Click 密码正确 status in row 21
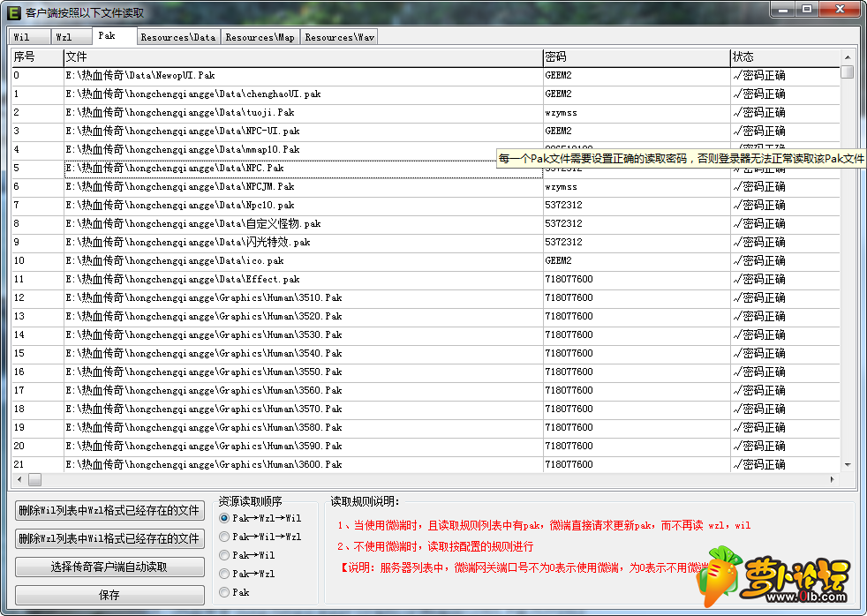 pos(760,464)
